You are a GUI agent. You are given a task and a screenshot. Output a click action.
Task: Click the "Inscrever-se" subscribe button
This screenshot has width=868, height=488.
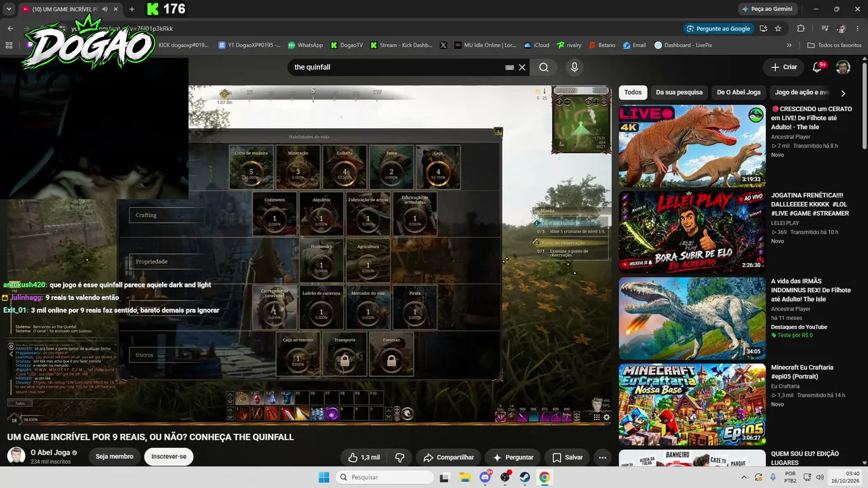(x=169, y=457)
